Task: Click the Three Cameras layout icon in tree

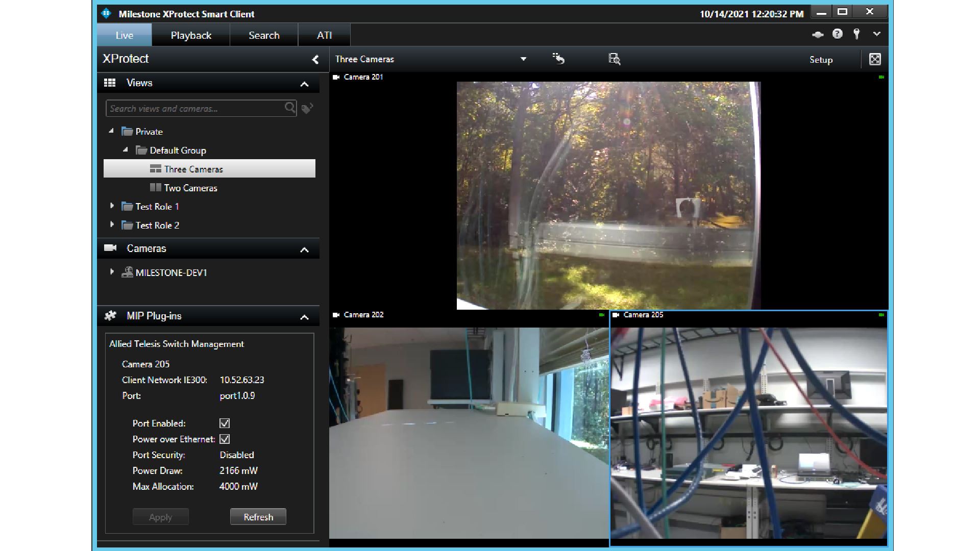Action: click(156, 168)
